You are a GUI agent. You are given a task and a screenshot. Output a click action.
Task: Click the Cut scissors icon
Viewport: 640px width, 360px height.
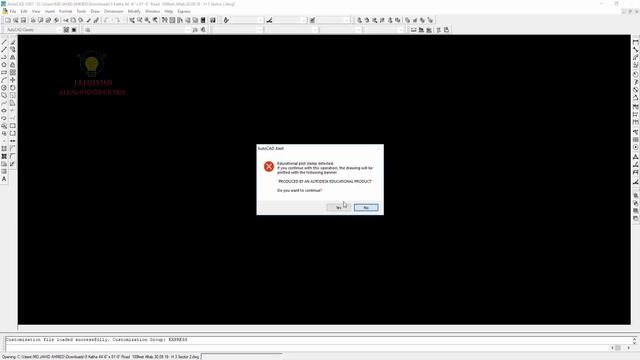(65, 20)
